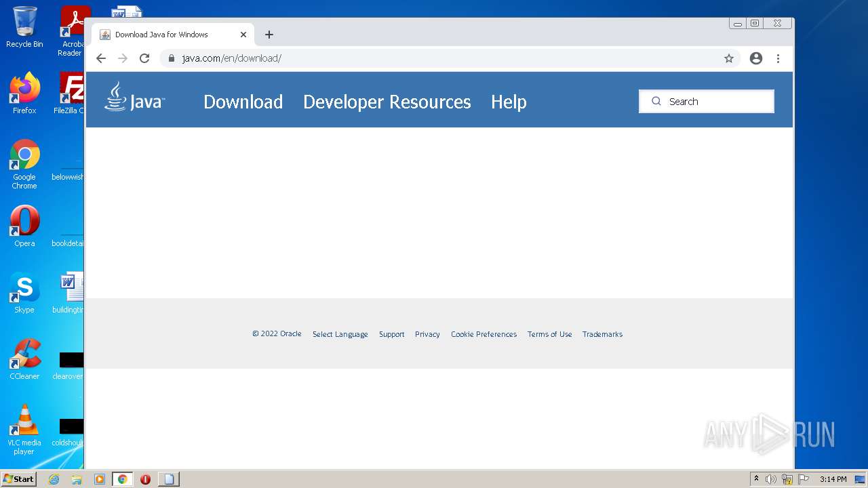Screen dimensions: 868x488
Task: Open the Terms of Use footer link
Action: pyautogui.click(x=549, y=334)
